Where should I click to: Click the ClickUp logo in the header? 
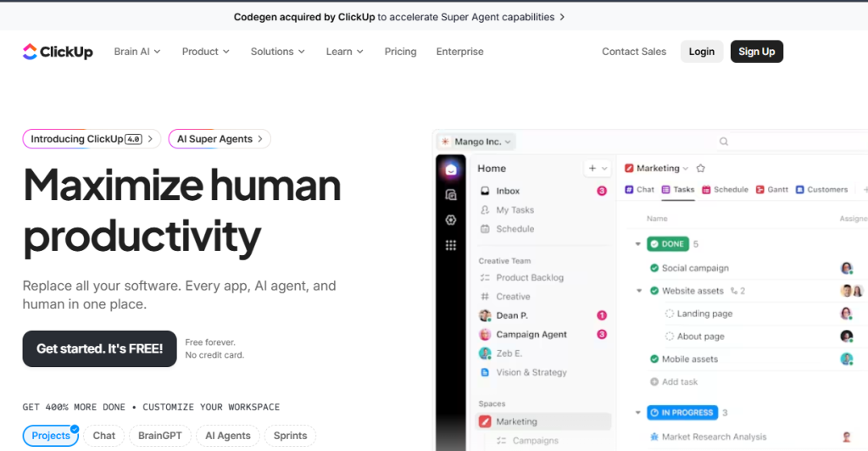pyautogui.click(x=58, y=52)
